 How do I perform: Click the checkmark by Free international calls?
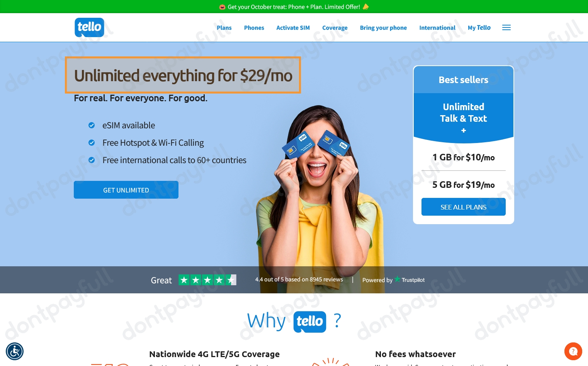(92, 160)
